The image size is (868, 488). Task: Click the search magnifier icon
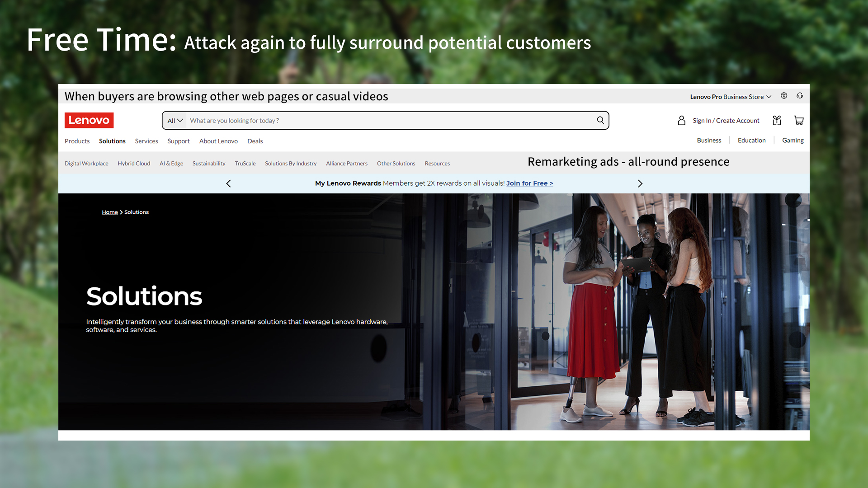[x=600, y=120]
